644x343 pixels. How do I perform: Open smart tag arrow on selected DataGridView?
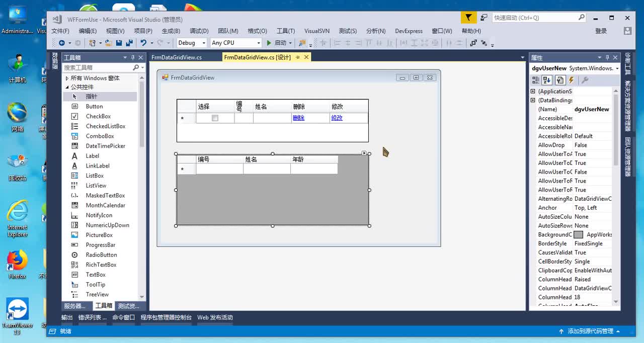pyautogui.click(x=364, y=153)
